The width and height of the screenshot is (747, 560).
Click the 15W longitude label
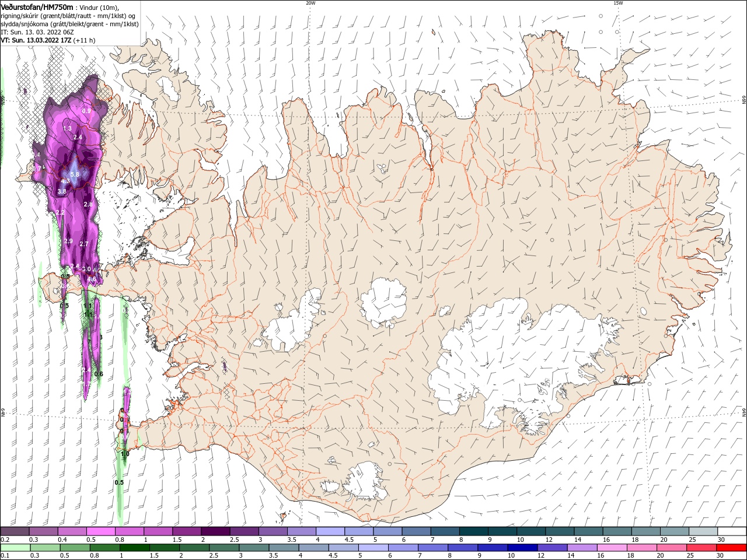[x=618, y=3]
